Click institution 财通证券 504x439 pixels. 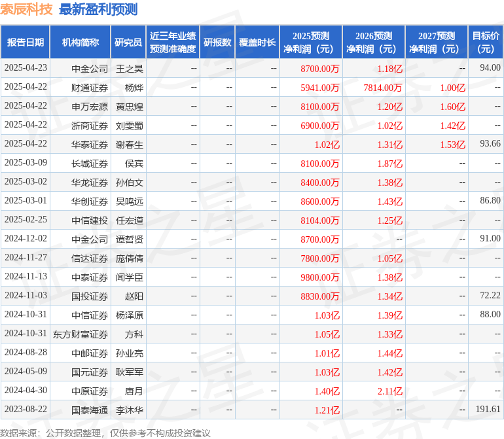click(x=90, y=88)
